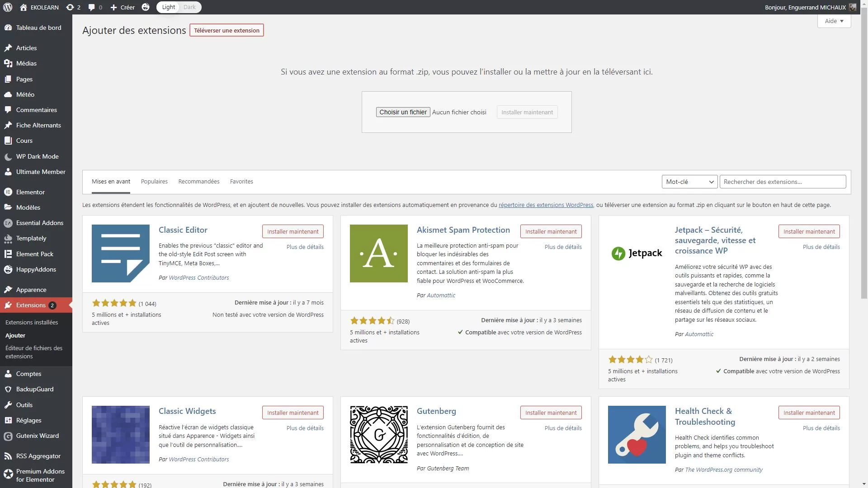Click the EKOLEARN home site icon

point(24,7)
